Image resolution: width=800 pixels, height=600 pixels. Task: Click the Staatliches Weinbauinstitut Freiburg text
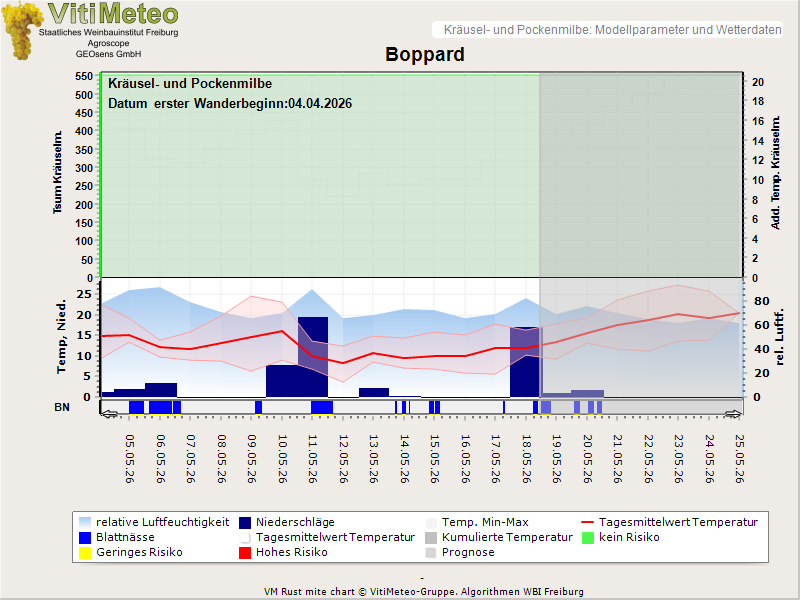(109, 33)
